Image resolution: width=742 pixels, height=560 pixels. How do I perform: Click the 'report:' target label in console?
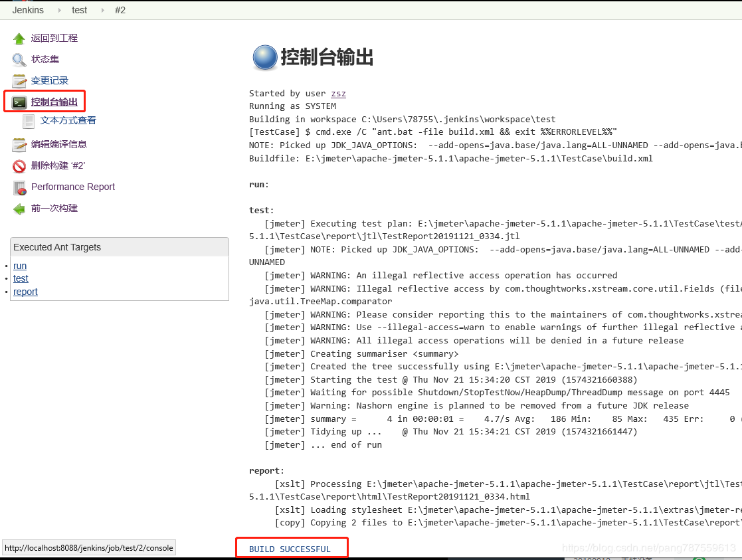pos(266,470)
